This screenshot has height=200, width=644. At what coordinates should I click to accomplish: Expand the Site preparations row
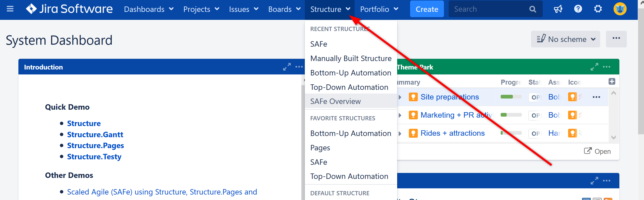tap(400, 97)
